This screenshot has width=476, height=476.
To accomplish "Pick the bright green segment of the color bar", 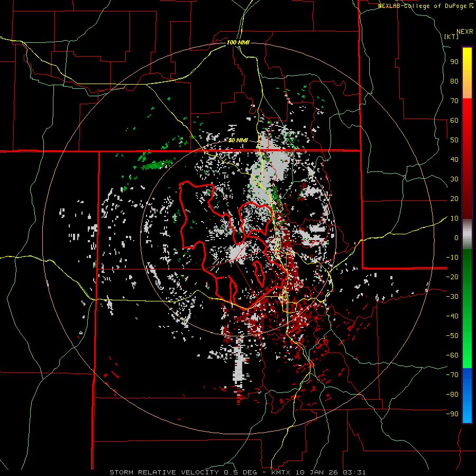I will tap(467, 328).
